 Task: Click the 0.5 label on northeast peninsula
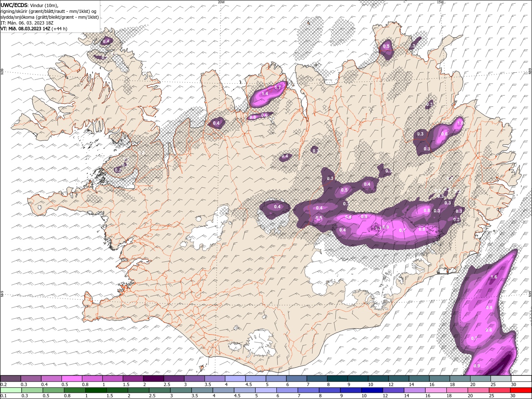(x=386, y=47)
